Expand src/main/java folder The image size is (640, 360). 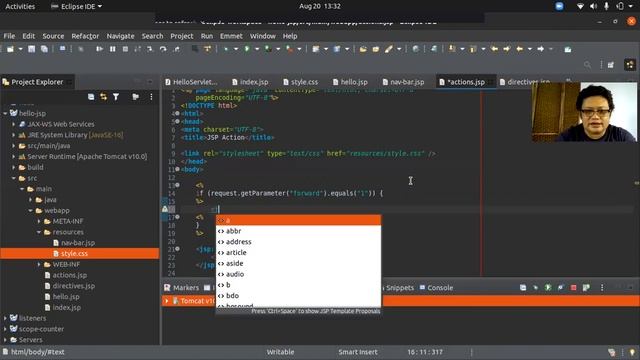13,146
